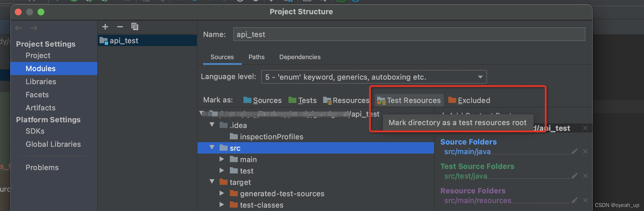644x211 pixels.
Task: Select the .idea folder row
Action: tap(316, 125)
